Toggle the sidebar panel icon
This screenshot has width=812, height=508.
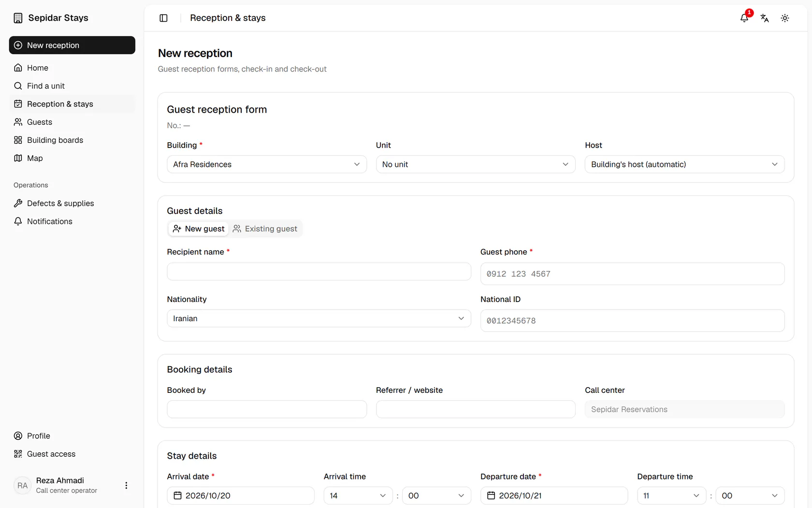click(163, 18)
